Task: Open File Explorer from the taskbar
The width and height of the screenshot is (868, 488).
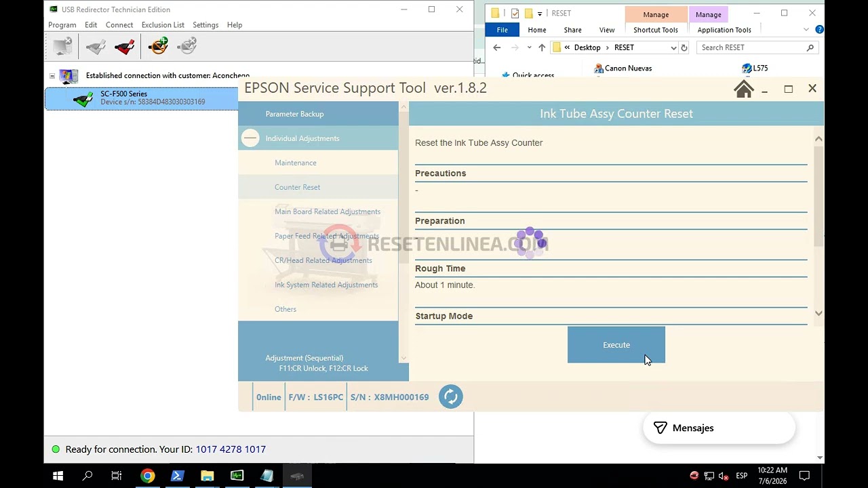Action: pos(207,476)
